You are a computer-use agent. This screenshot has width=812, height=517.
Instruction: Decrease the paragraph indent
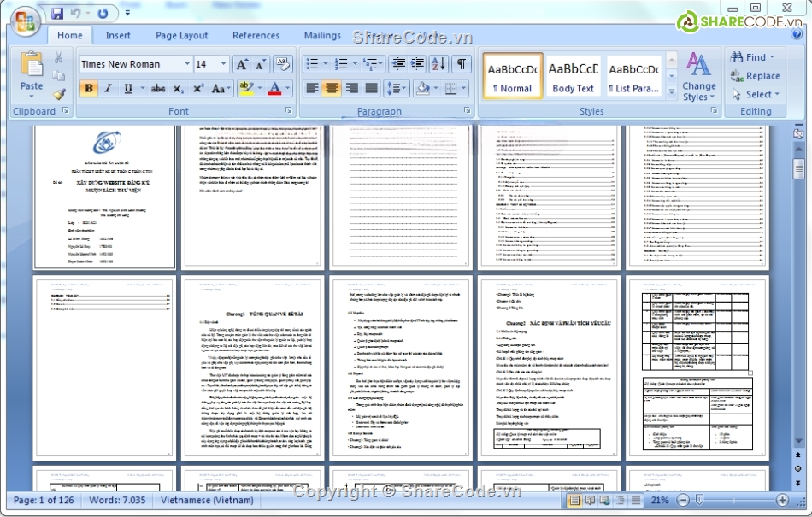coord(399,64)
